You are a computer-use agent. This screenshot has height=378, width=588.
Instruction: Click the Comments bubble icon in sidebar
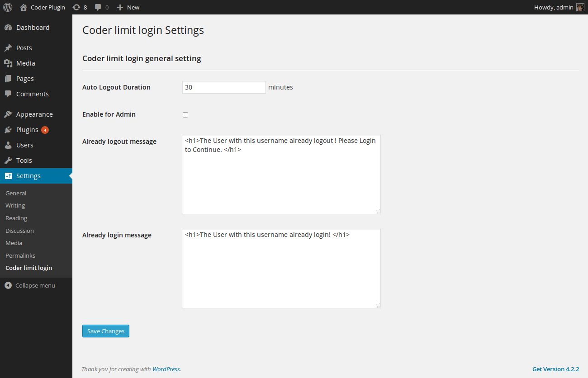tap(8, 94)
